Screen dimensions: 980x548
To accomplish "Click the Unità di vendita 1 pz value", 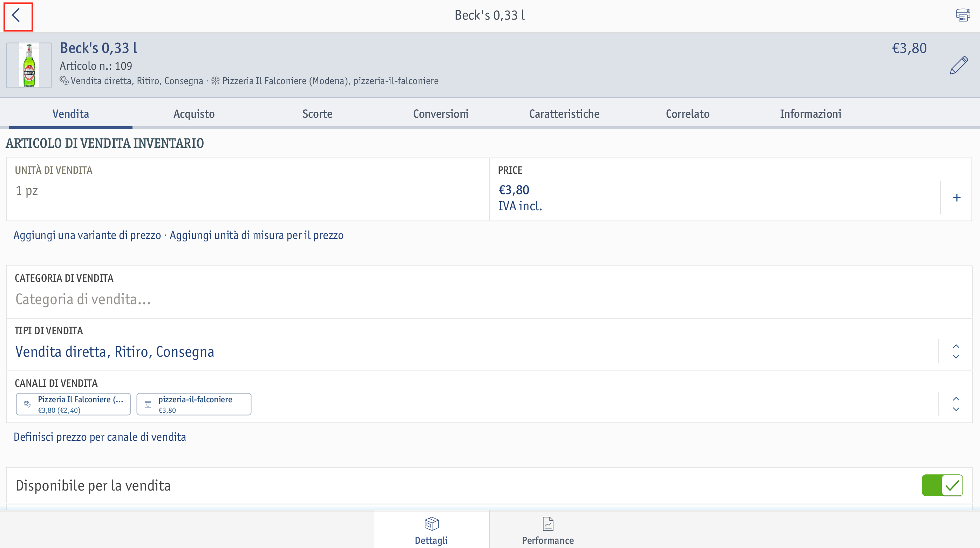I will pyautogui.click(x=27, y=190).
